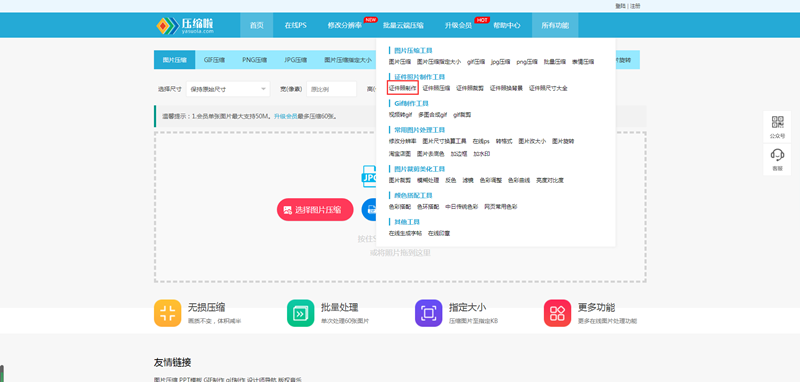Screen dimensions: 800x382
Task: Click the red 更多功能 feature icon
Action: 557,313
